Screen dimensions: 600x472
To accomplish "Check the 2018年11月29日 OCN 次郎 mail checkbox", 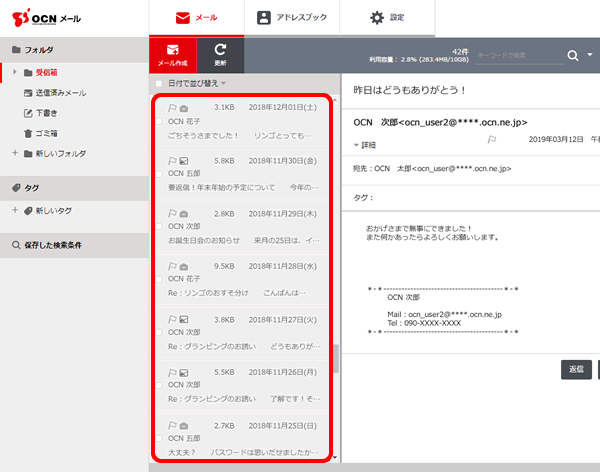I will 159,227.
